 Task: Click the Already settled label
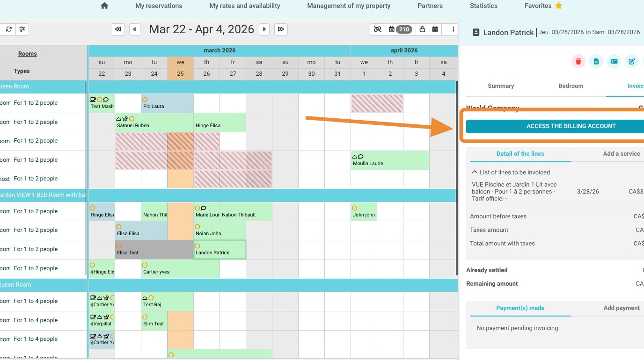(487, 270)
